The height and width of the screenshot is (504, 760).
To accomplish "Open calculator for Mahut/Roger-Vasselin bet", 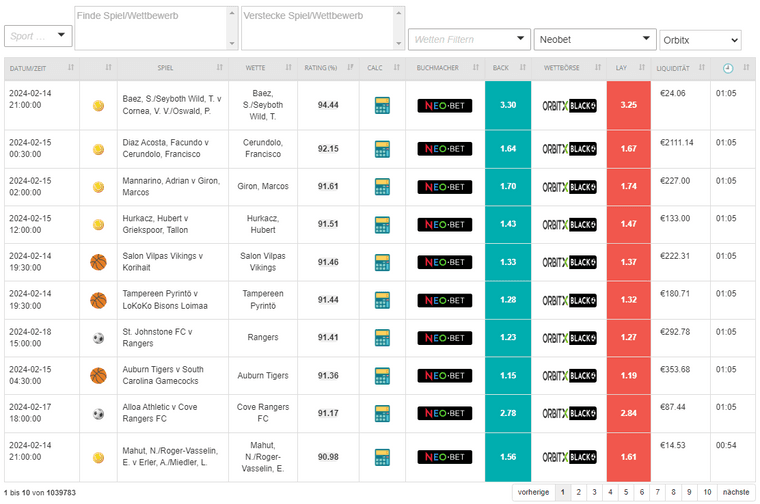I will (382, 457).
